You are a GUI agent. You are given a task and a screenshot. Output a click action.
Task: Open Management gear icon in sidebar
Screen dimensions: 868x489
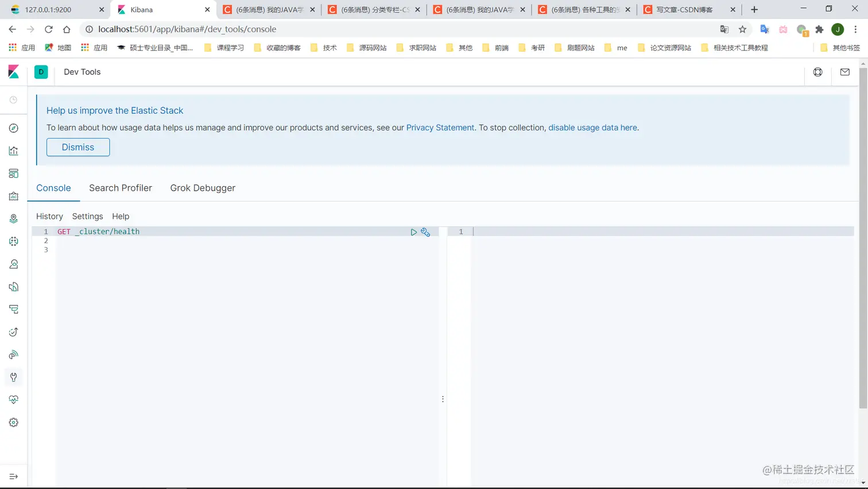14,422
